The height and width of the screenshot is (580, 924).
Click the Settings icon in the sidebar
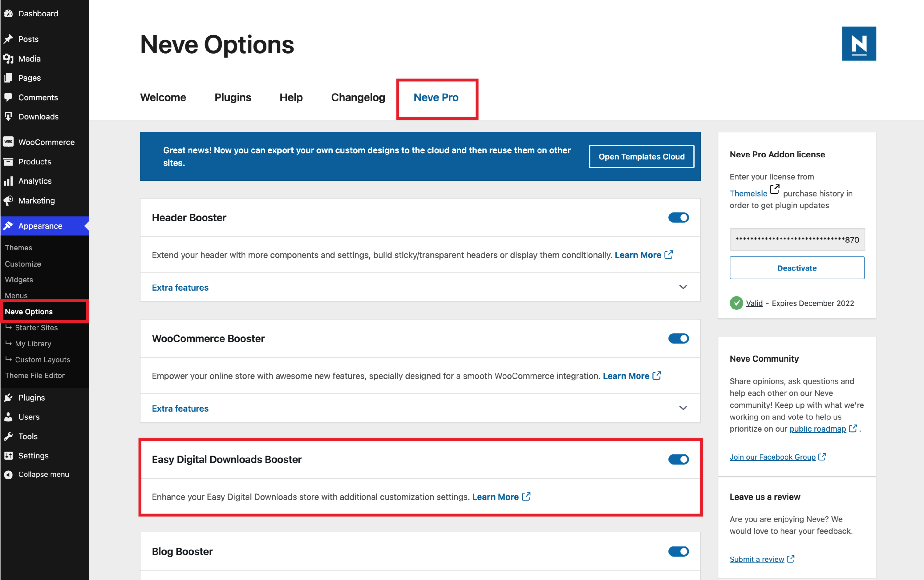tap(9, 455)
